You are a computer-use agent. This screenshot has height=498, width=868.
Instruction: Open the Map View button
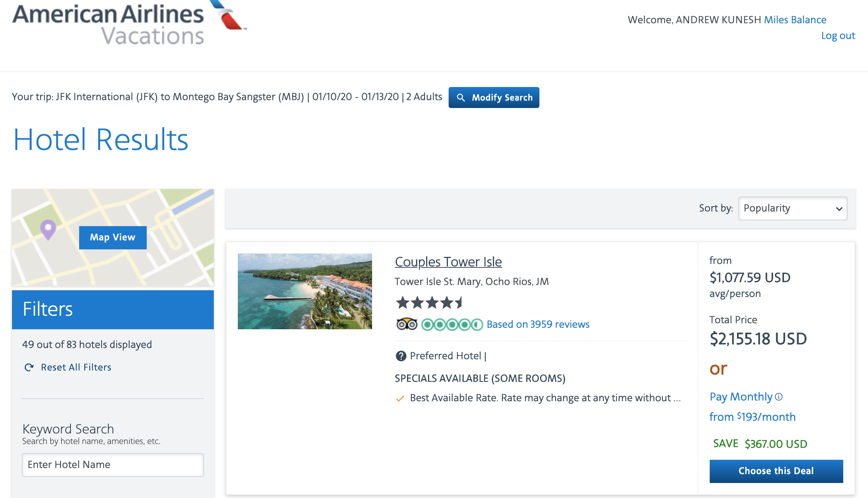pos(113,237)
